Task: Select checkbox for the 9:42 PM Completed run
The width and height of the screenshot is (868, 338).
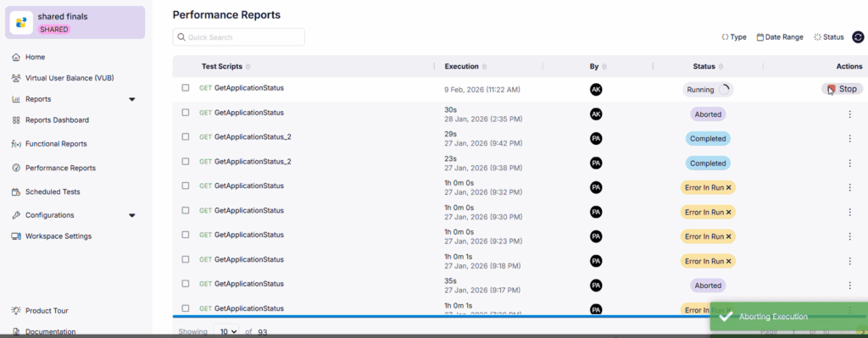Action: coord(186,136)
